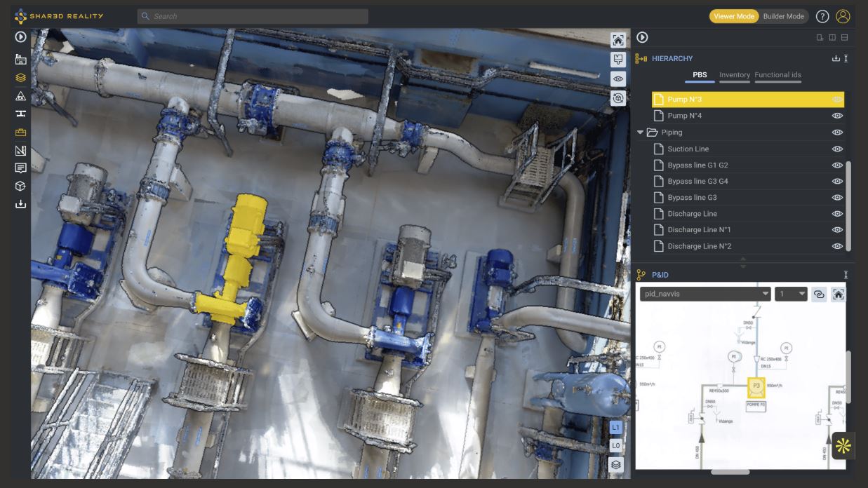Toggle visibility of Pump N°4

tap(836, 116)
